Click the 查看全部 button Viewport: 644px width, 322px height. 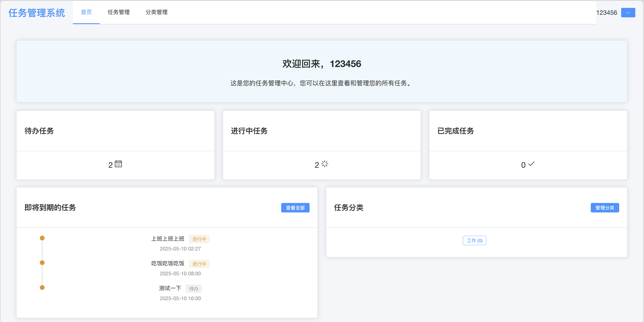coord(295,208)
